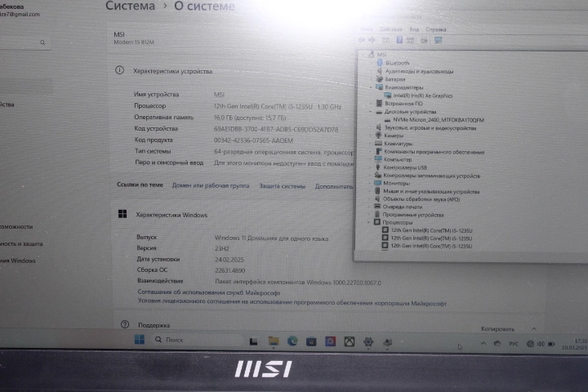The height and width of the screenshot is (392, 588).
Task: Open Соглашение об использовании служб Майкрософт
Action: 209,292
